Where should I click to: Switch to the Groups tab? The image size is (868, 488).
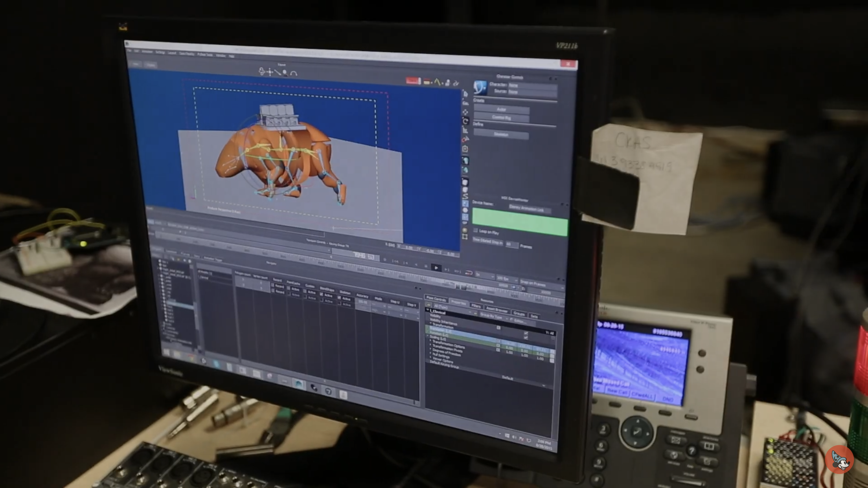519,314
